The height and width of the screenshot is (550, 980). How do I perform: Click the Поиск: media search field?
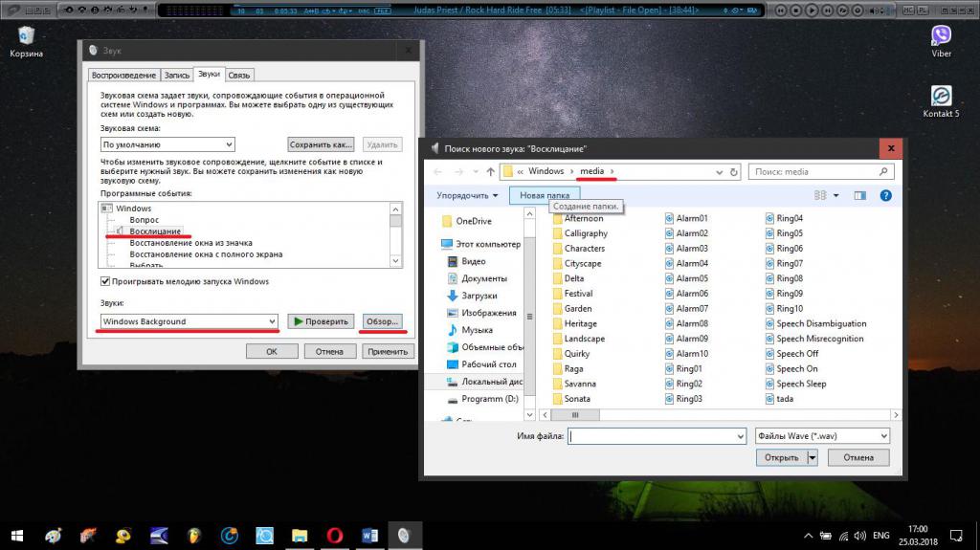[x=821, y=172]
